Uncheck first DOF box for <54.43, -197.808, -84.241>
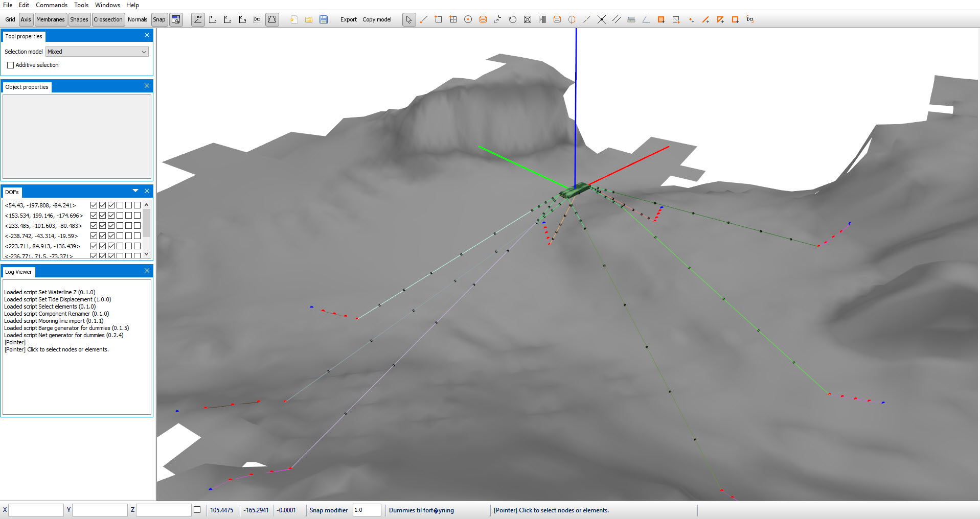 click(94, 205)
